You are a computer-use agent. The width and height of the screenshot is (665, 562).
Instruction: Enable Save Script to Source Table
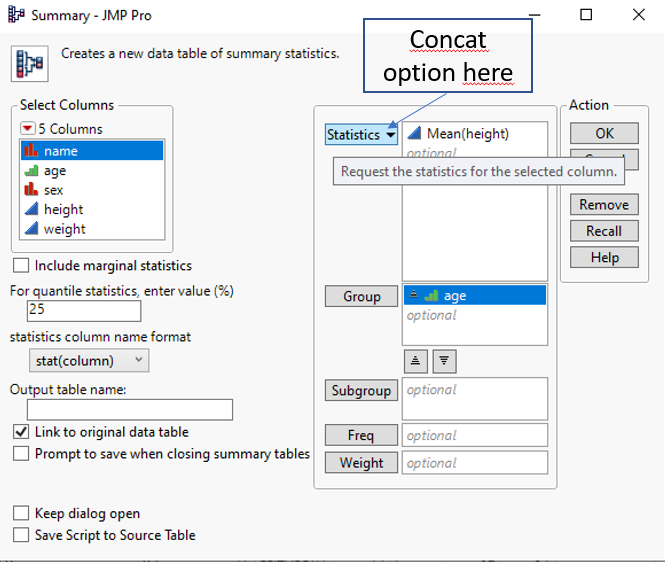click(21, 535)
